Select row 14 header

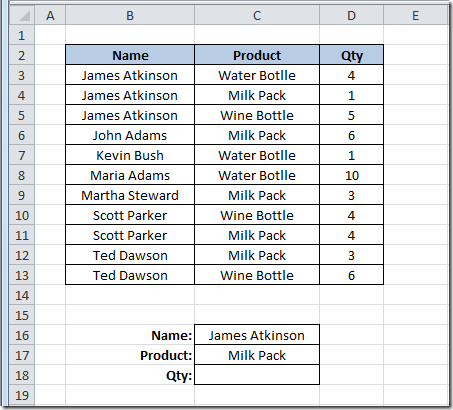[22, 295]
